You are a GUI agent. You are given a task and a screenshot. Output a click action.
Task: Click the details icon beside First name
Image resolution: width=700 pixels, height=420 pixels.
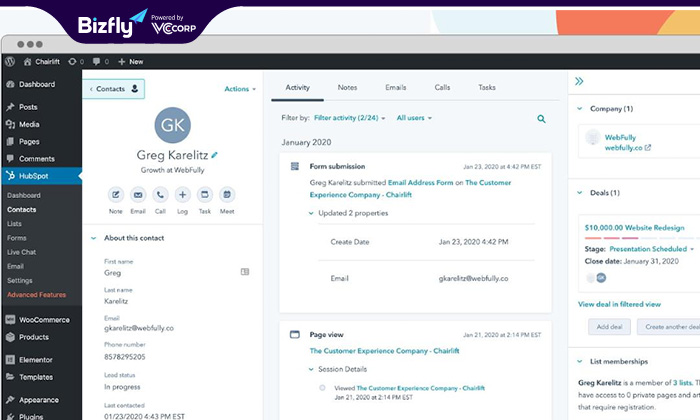tap(245, 271)
